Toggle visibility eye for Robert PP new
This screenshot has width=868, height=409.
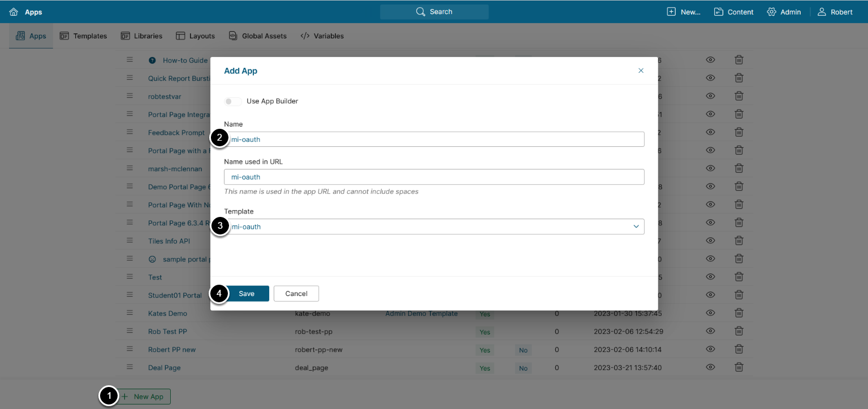click(711, 349)
